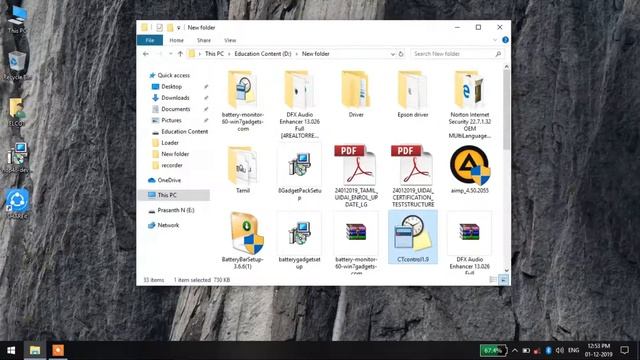Open the Customize Quick Access Toolbar dropdown
The width and height of the screenshot is (640, 360).
pos(178,28)
